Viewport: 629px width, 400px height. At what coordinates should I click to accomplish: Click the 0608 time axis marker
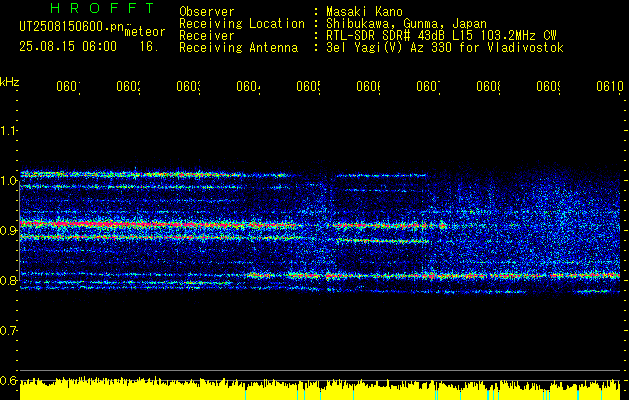tap(488, 87)
